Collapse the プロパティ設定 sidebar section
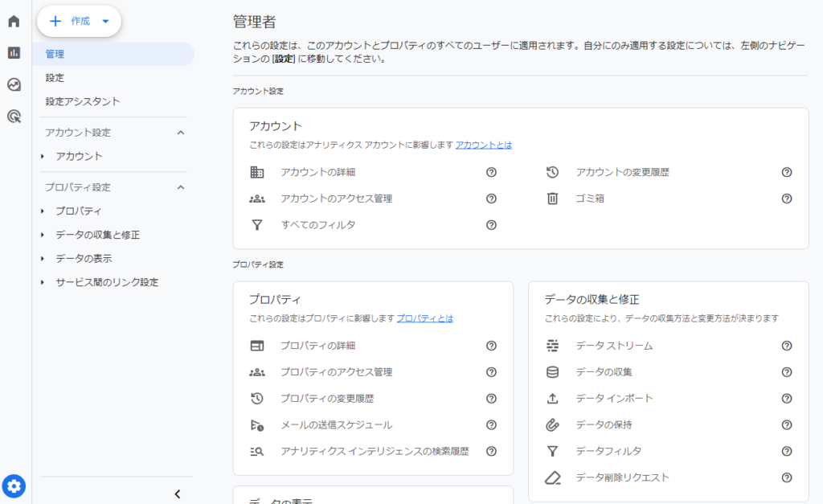The image size is (823, 504). 181,187
